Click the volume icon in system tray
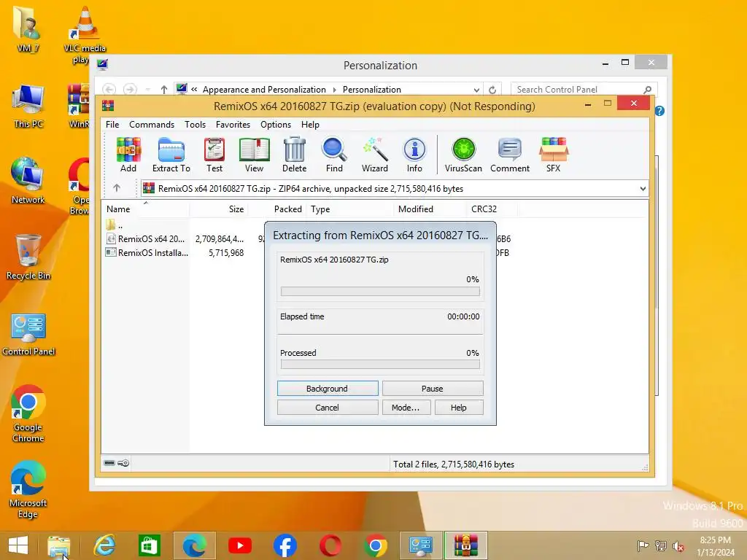This screenshot has width=747, height=560. pyautogui.click(x=678, y=546)
